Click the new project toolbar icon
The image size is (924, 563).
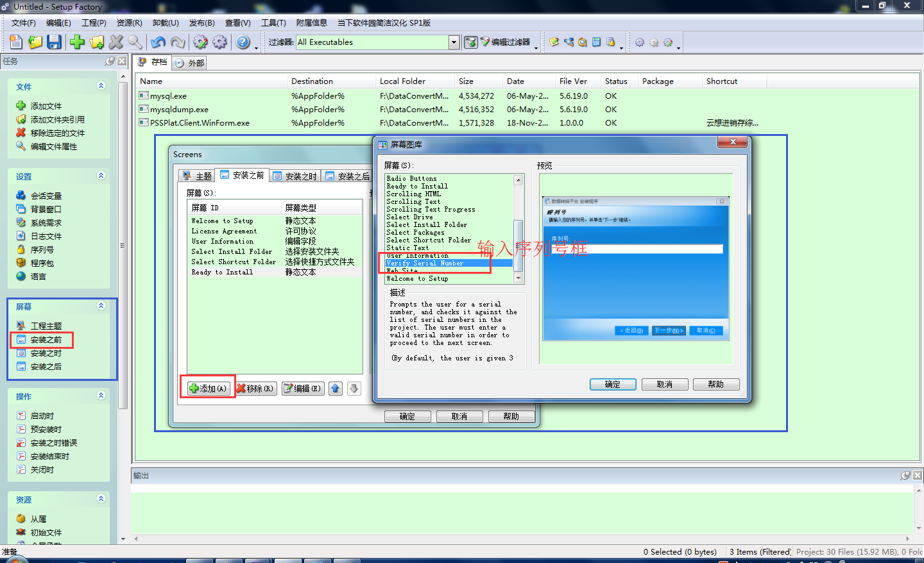pos(16,42)
